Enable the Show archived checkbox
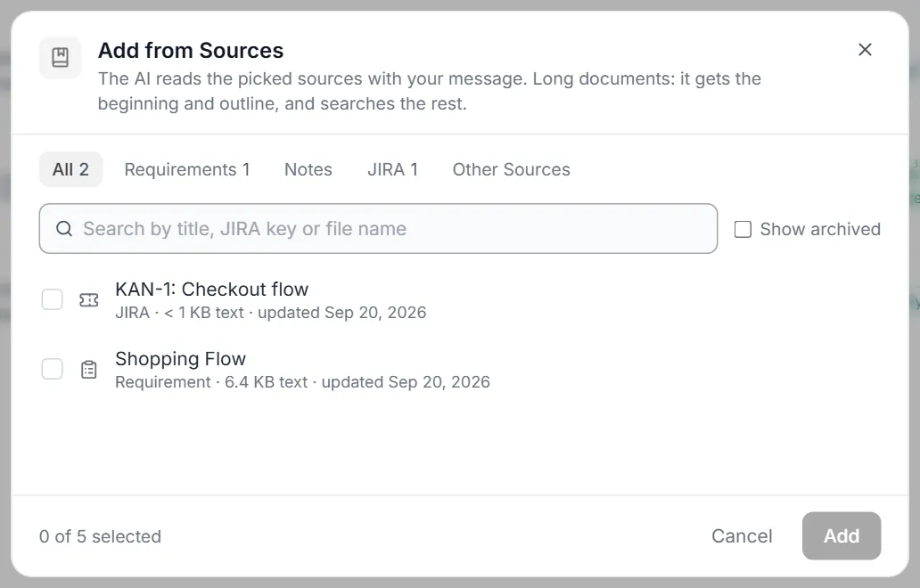The width and height of the screenshot is (920, 588). [743, 229]
